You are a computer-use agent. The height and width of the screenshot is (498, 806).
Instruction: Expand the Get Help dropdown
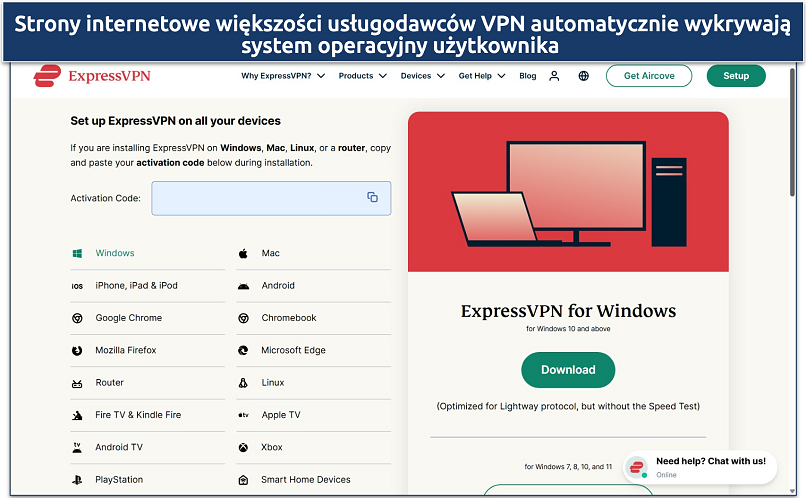pyautogui.click(x=482, y=76)
